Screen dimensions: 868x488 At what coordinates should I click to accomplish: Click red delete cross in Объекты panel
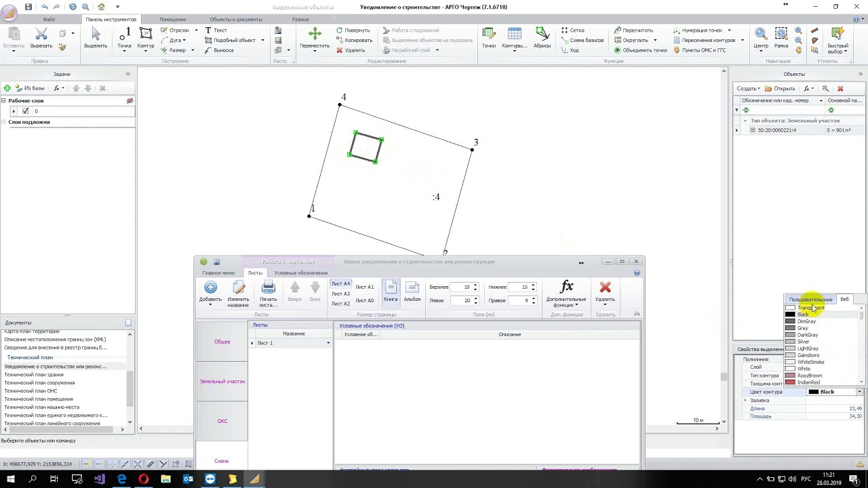click(840, 88)
